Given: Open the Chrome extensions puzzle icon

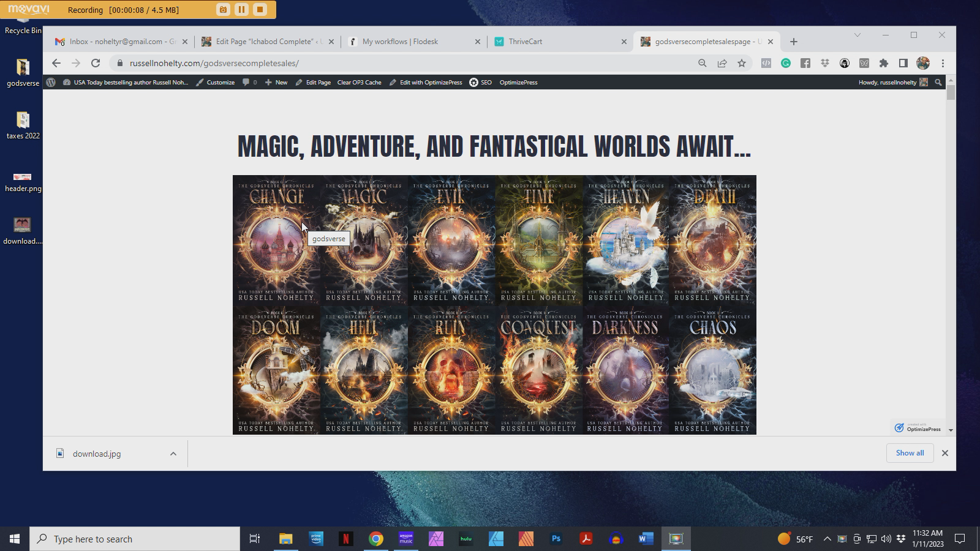Looking at the screenshot, I should click(x=883, y=63).
